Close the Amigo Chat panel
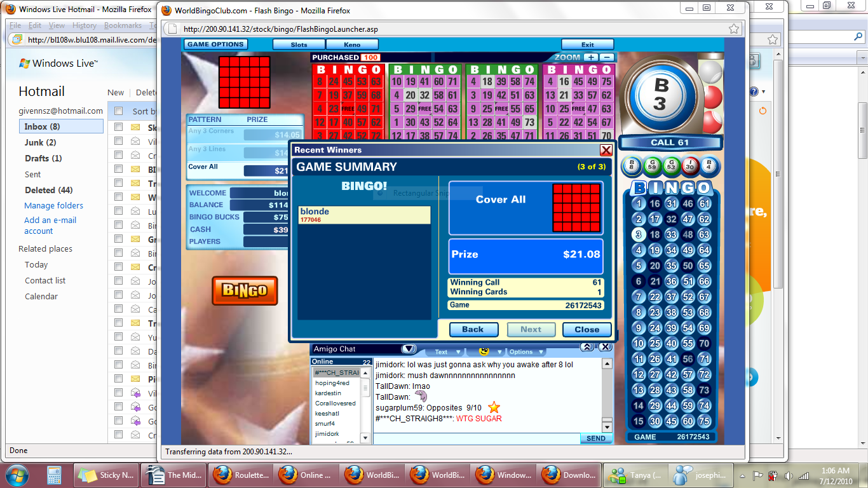This screenshot has height=488, width=868. (x=605, y=347)
